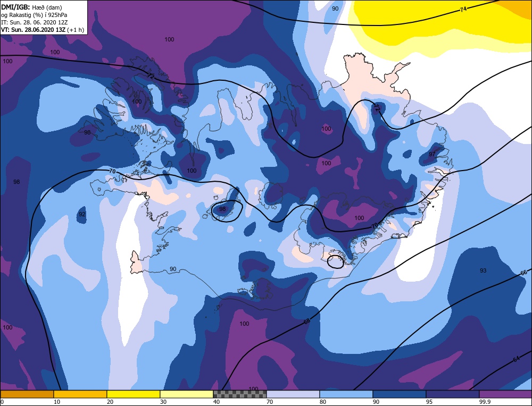Click the 10 tick label on the legend
532x406 pixels.
pos(57,402)
